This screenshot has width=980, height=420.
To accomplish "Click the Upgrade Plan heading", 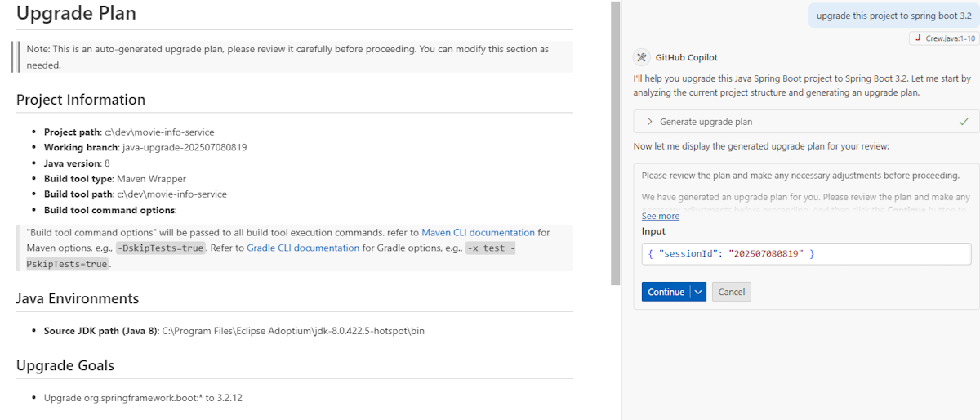I will 76,13.
